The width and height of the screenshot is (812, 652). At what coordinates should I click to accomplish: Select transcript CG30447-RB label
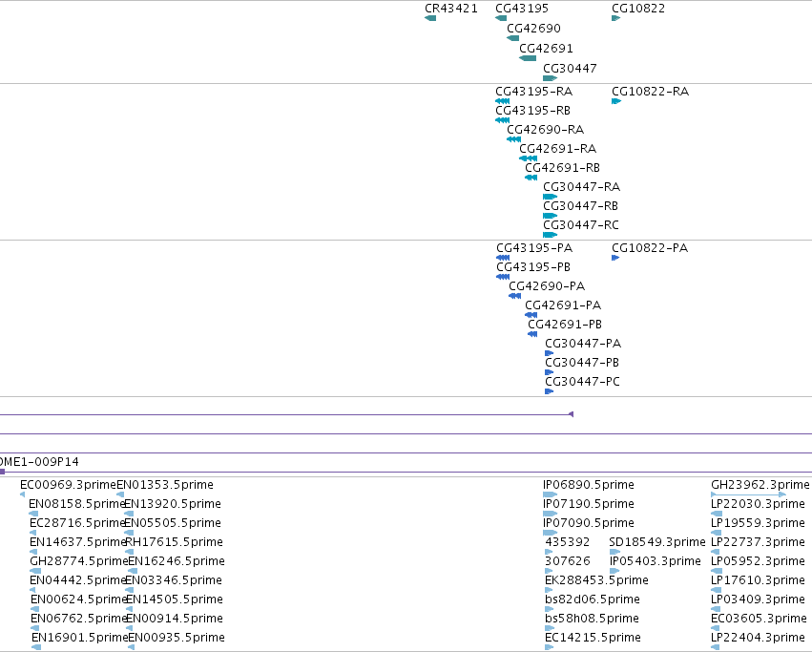580,206
